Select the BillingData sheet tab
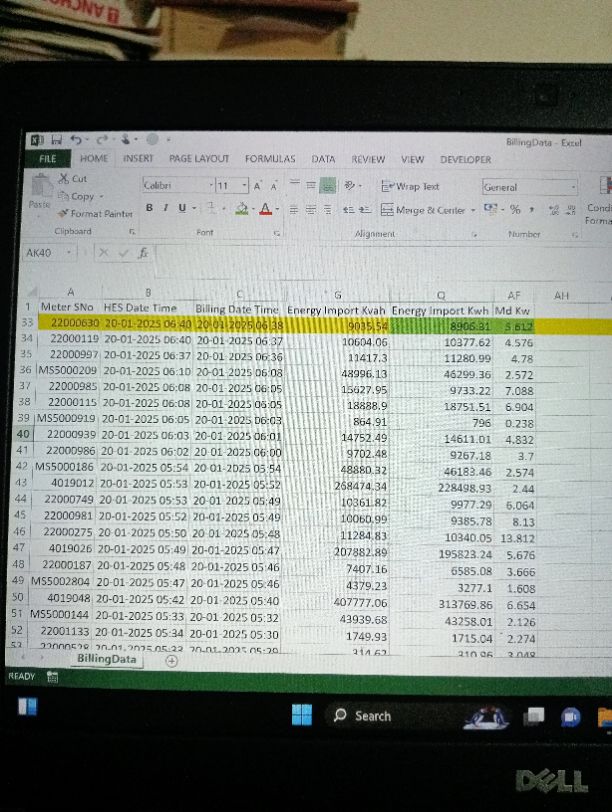This screenshot has height=812, width=612. click(x=106, y=659)
